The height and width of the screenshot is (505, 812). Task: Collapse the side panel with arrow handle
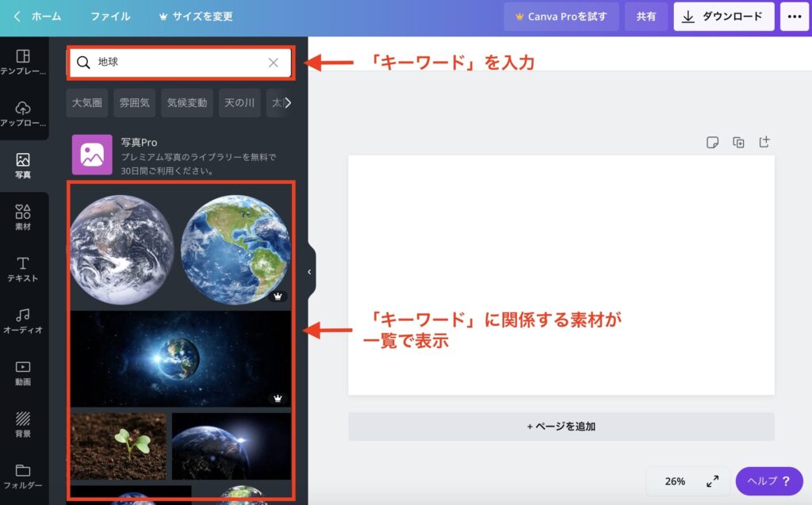click(310, 271)
